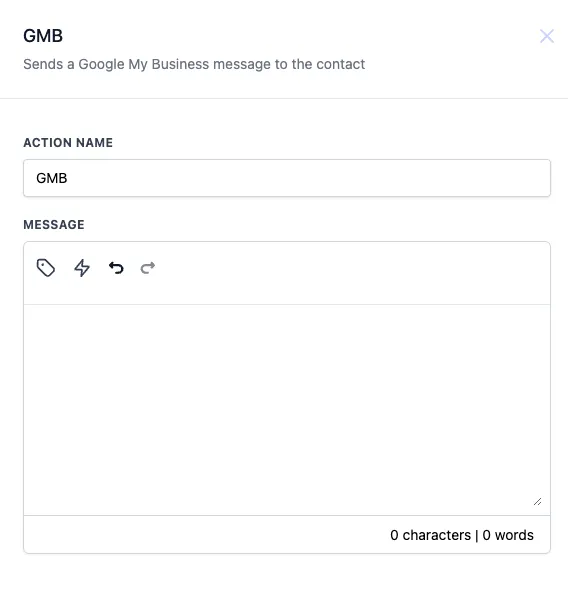568x601 pixels.
Task: Click the 0 characters counter
Action: (430, 535)
